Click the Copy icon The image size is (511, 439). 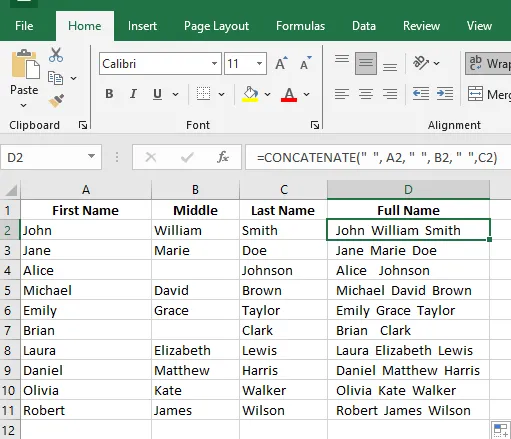pos(55,78)
